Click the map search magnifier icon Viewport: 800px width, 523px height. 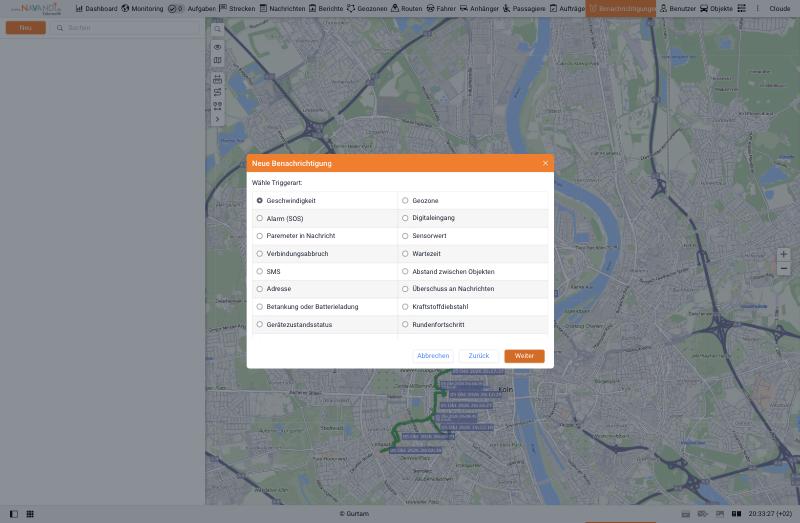tap(217, 29)
